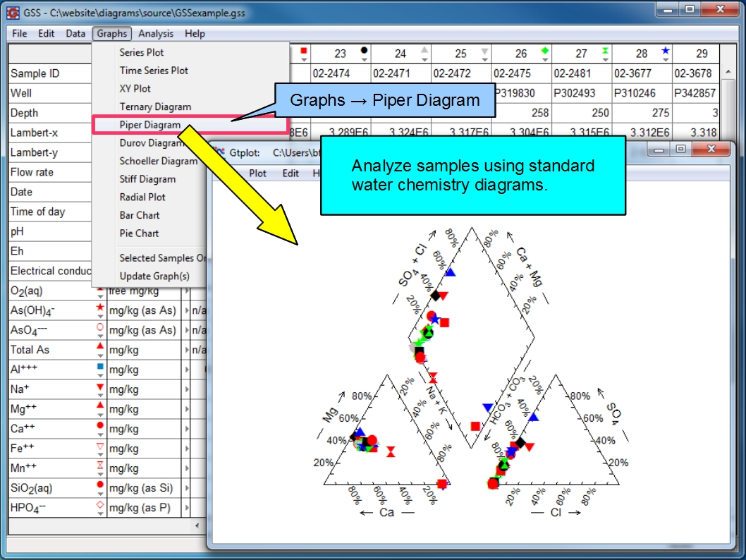This screenshot has width=746, height=560.
Task: Click the green hourglass marker in column 27
Action: click(x=605, y=50)
